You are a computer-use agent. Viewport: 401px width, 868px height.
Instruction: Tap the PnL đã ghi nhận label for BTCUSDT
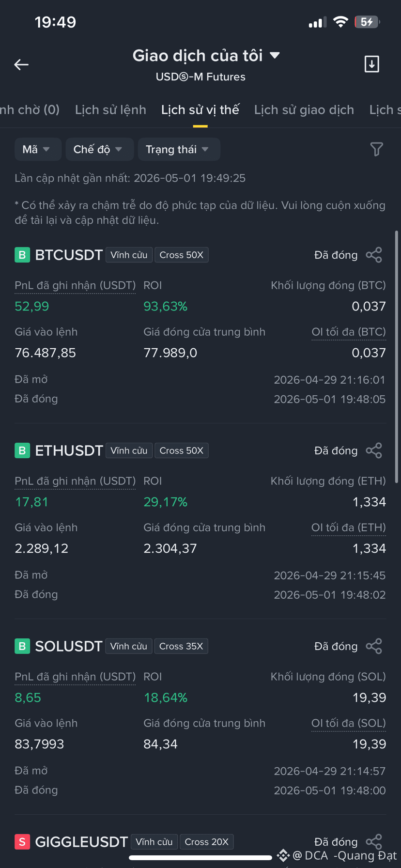tap(75, 285)
